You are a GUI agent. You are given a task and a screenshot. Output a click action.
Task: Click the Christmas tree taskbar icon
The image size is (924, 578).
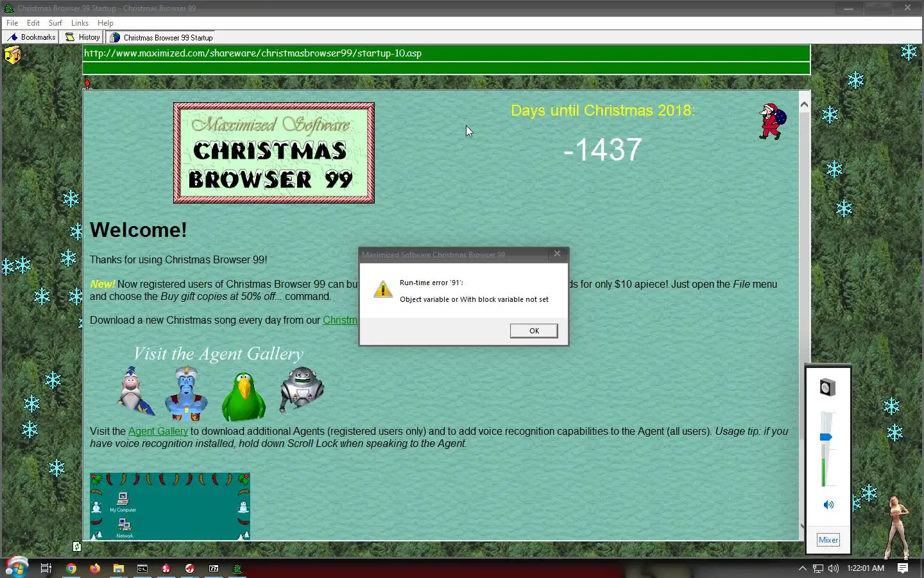(237, 568)
